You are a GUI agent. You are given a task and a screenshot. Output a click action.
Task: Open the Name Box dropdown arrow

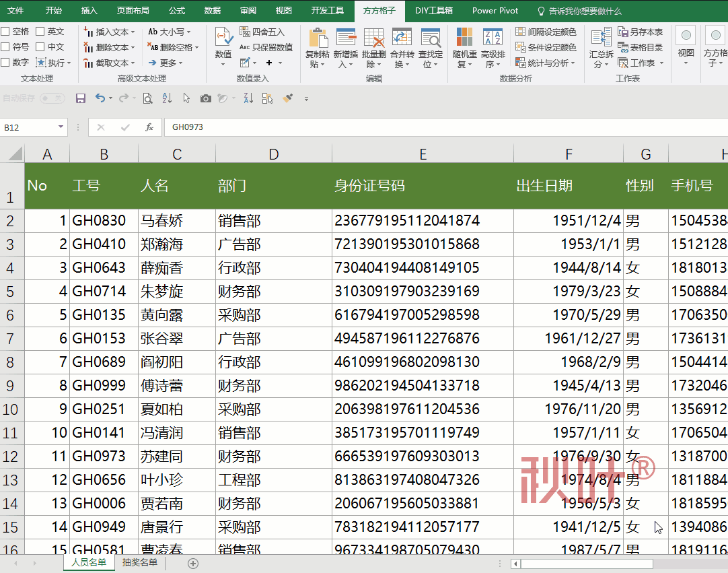(61, 127)
